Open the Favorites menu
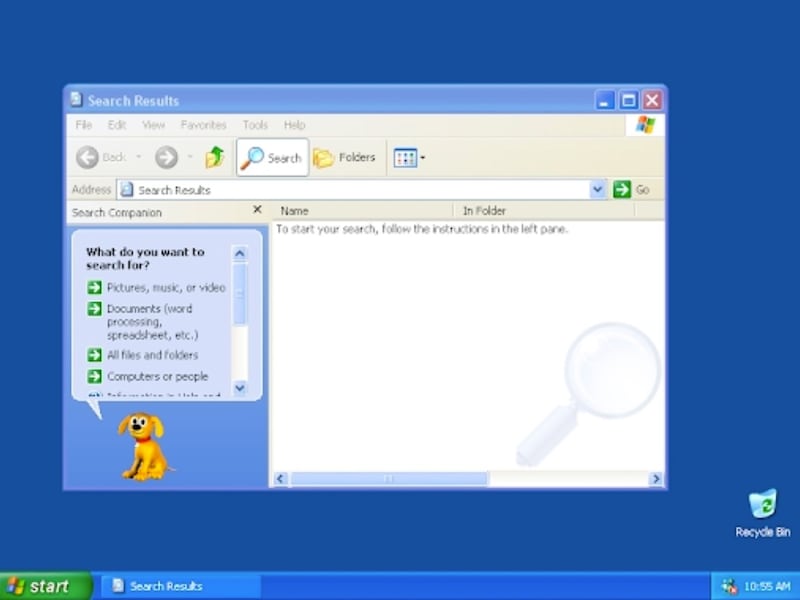 coord(203,125)
